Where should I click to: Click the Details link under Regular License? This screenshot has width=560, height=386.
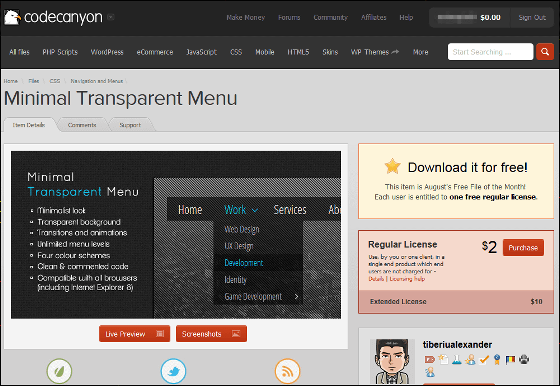coord(376,279)
